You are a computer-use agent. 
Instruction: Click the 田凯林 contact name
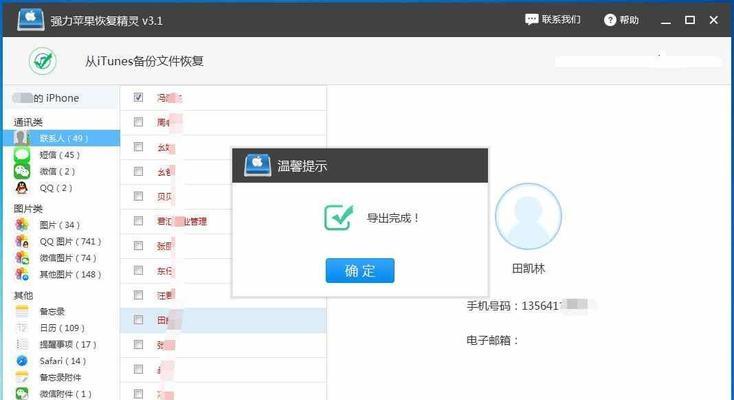click(x=528, y=268)
